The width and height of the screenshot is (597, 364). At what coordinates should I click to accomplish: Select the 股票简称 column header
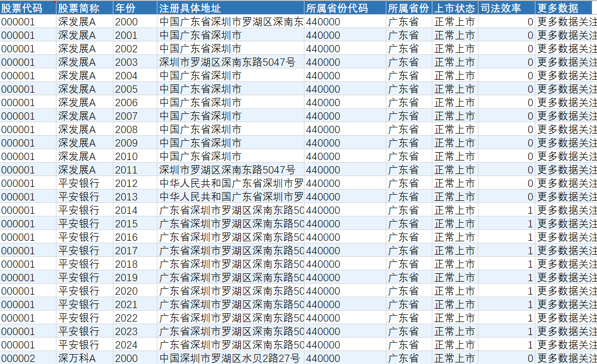click(84, 8)
